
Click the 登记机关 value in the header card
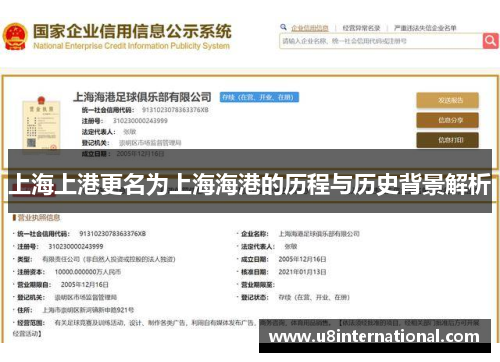point(150,143)
